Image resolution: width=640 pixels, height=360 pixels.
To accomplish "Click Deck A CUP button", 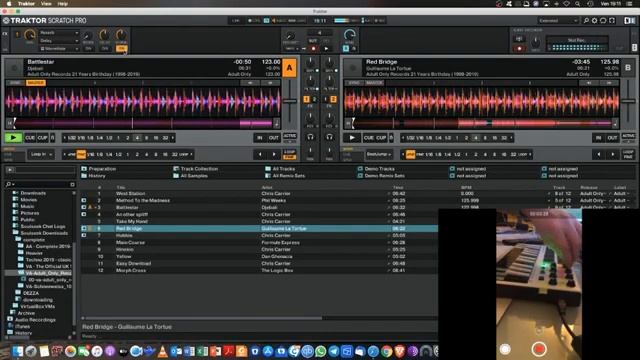I will click(x=42, y=138).
